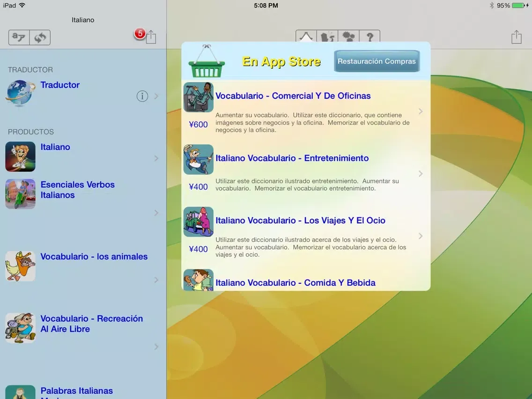Open Esenciales Verbos Italianos in sidebar
532x399 pixels.
77,190
